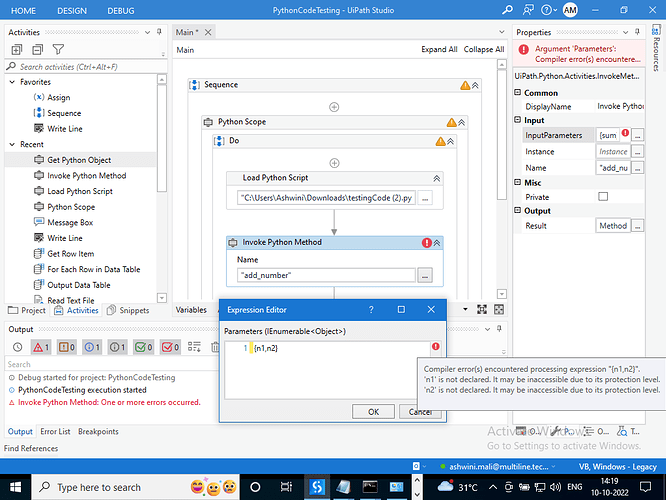Screen dimensions: 666x500
Task: Collapse the Sequence activity
Action: pyautogui.click(x=475, y=85)
